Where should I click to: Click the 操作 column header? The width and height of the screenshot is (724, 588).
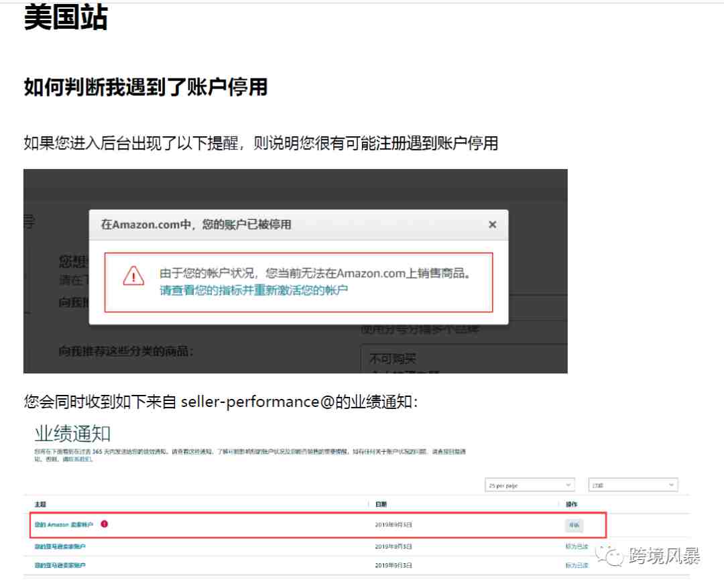pos(572,504)
